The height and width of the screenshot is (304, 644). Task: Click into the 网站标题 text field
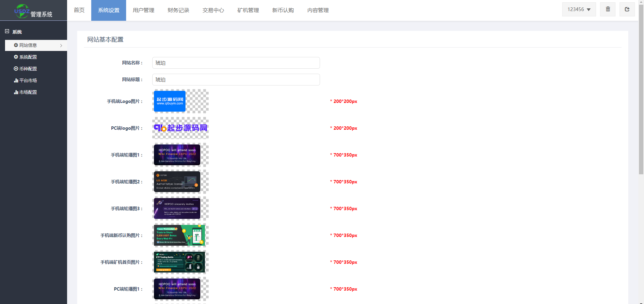point(236,80)
